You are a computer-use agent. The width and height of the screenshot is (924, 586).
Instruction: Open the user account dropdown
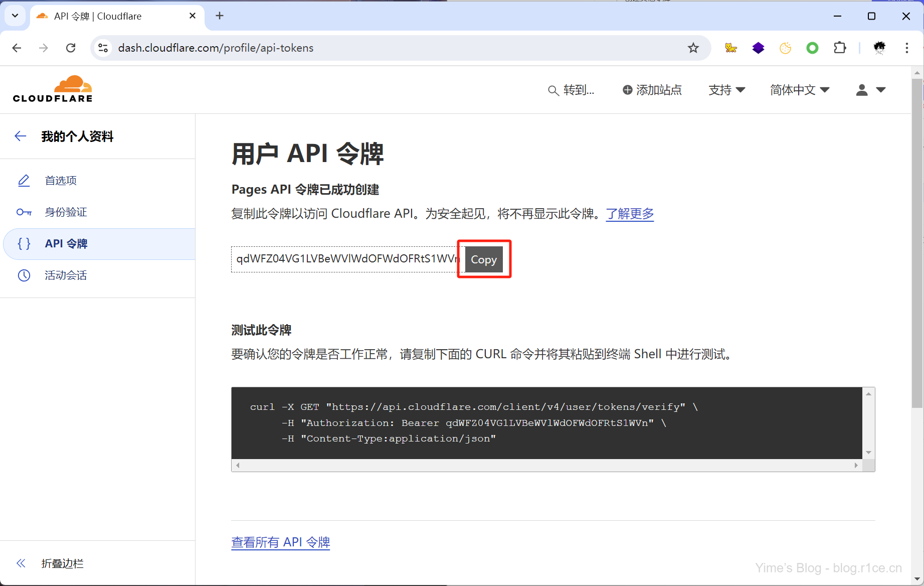coord(870,90)
